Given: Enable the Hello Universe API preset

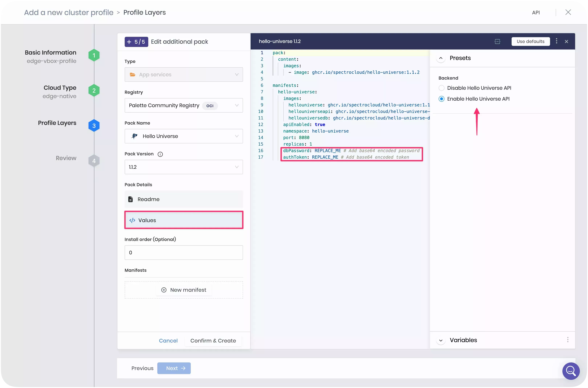Looking at the screenshot, I should 441,98.
